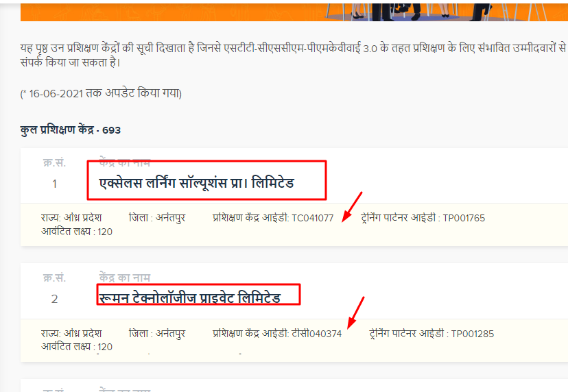Click the red arrow pointing at टीसी040374

[x=355, y=313]
